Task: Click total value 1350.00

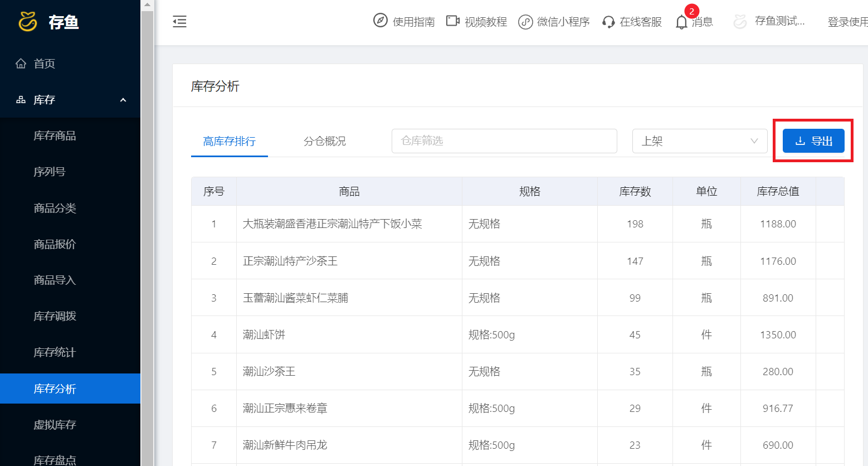Action: (x=778, y=334)
